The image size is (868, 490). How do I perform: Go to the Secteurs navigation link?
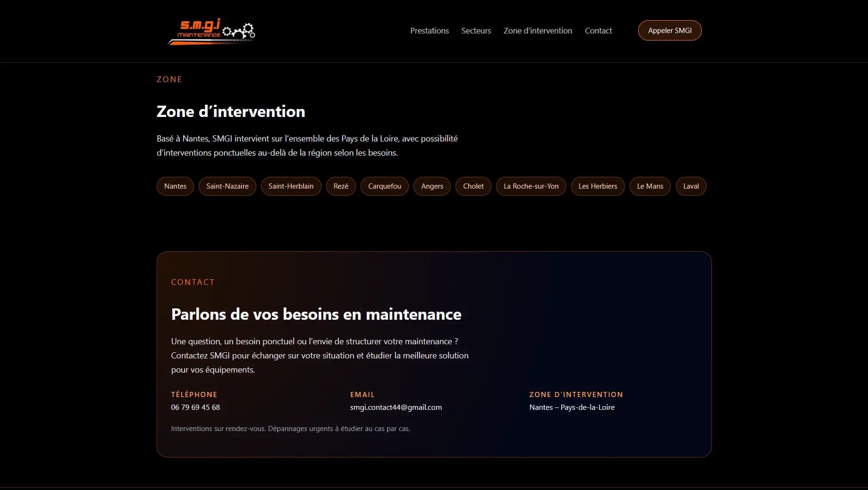click(476, 31)
